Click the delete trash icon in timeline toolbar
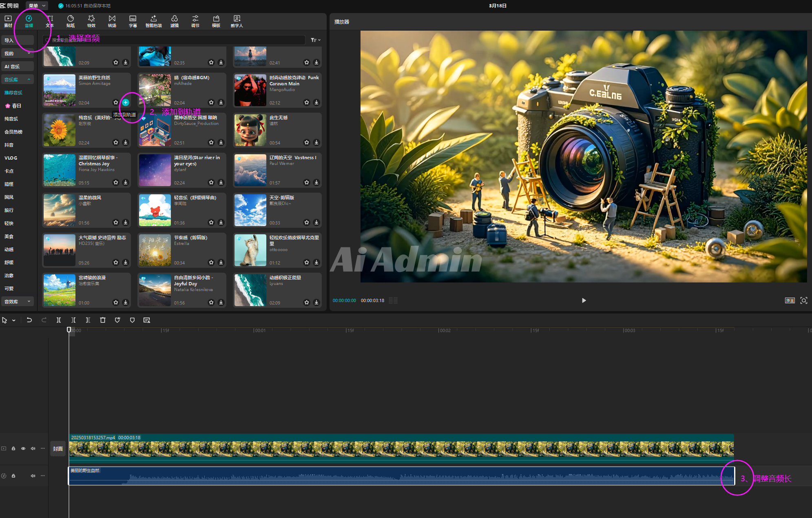This screenshot has height=518, width=812. (103, 320)
